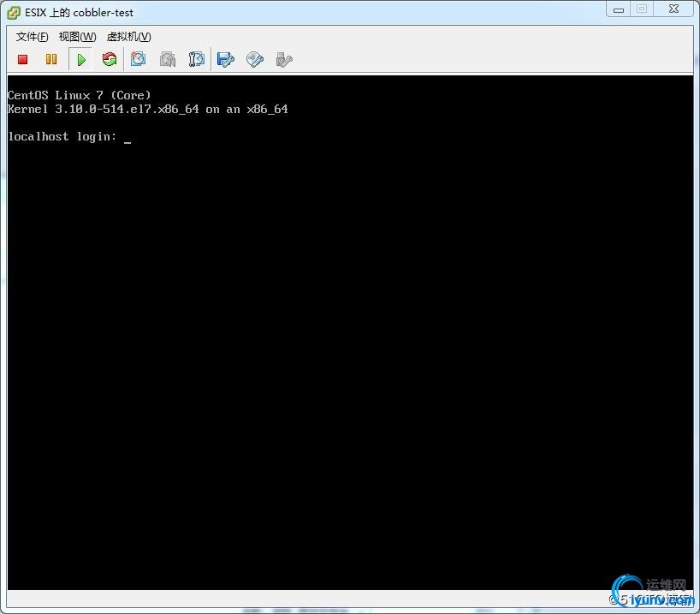This screenshot has height=614, width=700.
Task: Power on the VM with the green play icon
Action: 80,59
